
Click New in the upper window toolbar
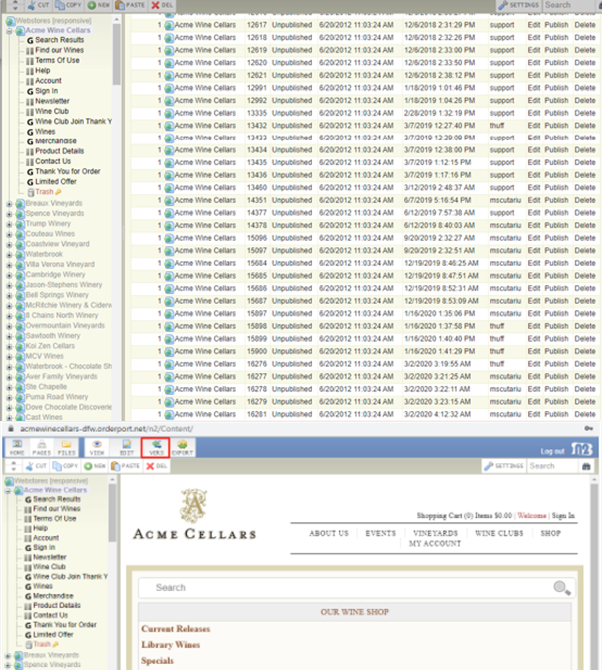tap(99, 5)
